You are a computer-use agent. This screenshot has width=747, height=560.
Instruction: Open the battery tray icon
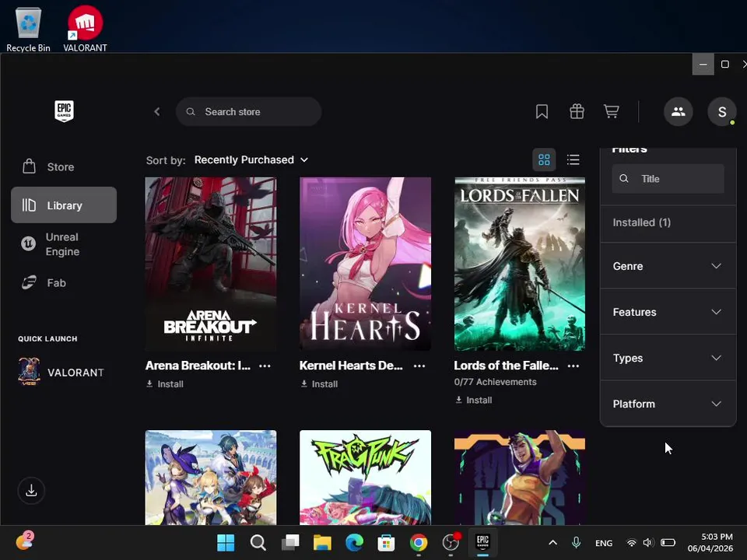(x=668, y=543)
